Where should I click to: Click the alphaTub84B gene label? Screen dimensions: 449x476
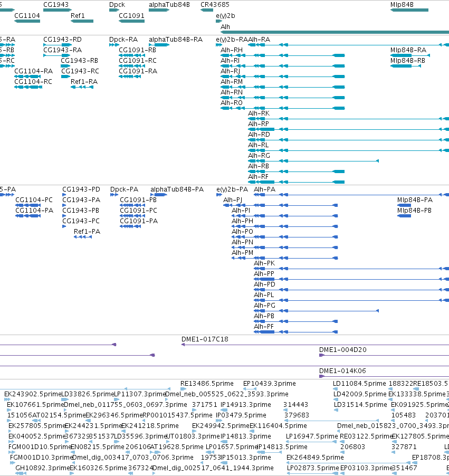pos(169,5)
